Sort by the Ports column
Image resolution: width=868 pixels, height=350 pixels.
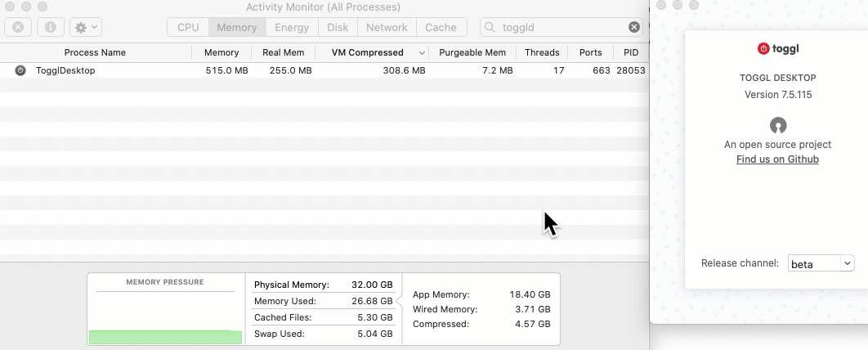(591, 52)
